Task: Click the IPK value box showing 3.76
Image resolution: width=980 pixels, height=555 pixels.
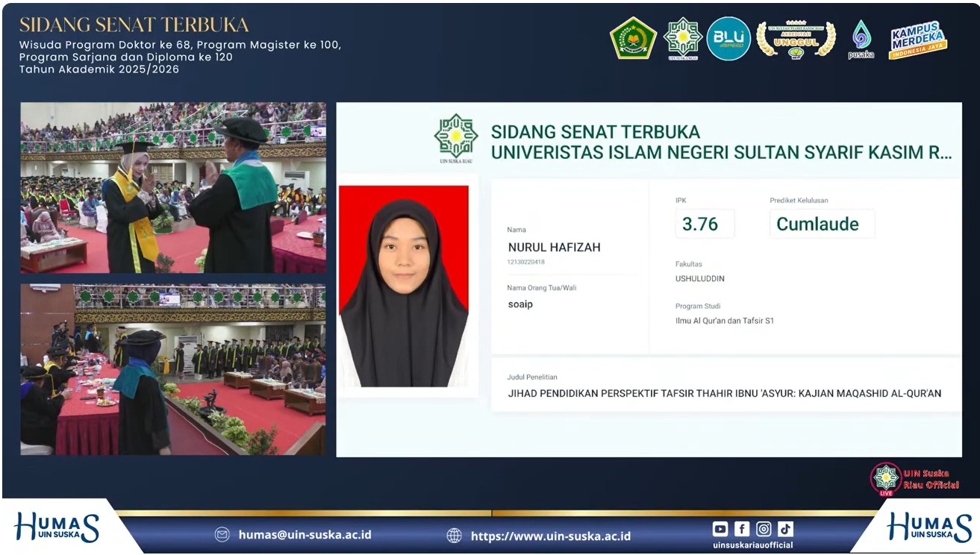Action: click(705, 224)
